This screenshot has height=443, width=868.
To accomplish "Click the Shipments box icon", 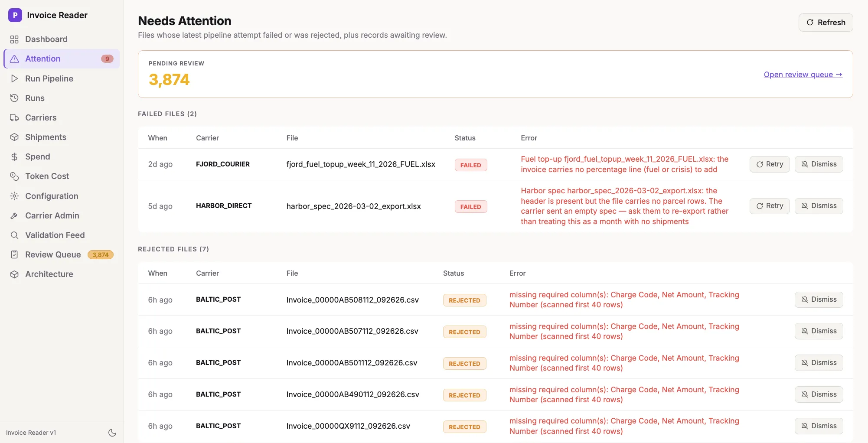I will pyautogui.click(x=14, y=137).
